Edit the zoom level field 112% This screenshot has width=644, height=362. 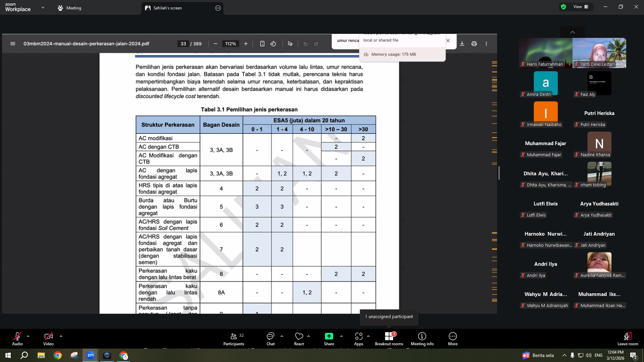230,44
